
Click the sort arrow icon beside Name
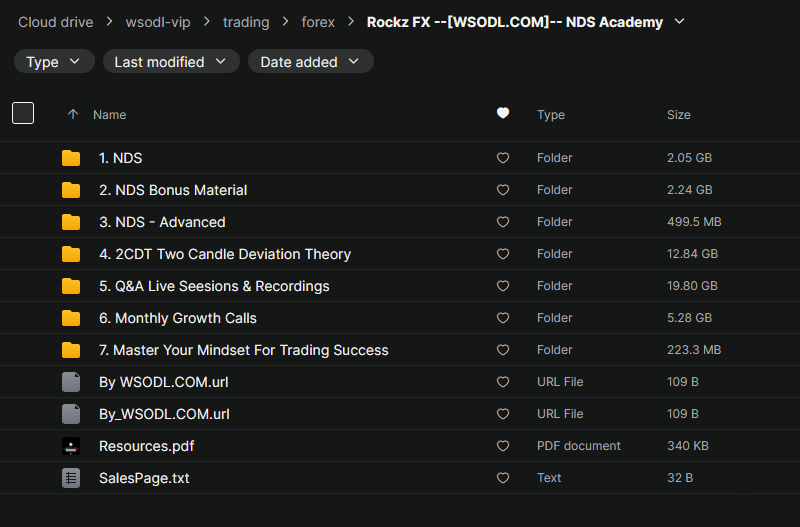tap(72, 115)
